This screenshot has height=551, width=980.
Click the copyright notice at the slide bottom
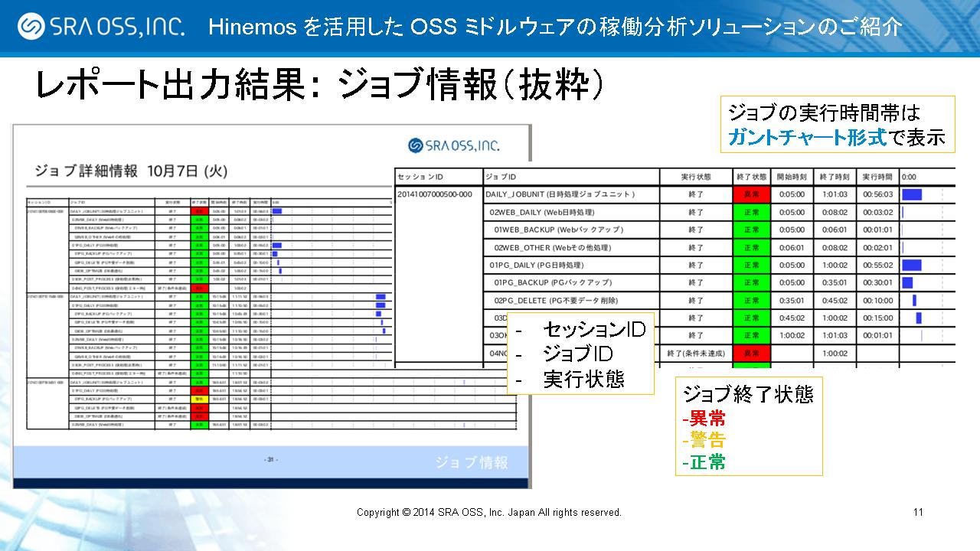[489, 512]
